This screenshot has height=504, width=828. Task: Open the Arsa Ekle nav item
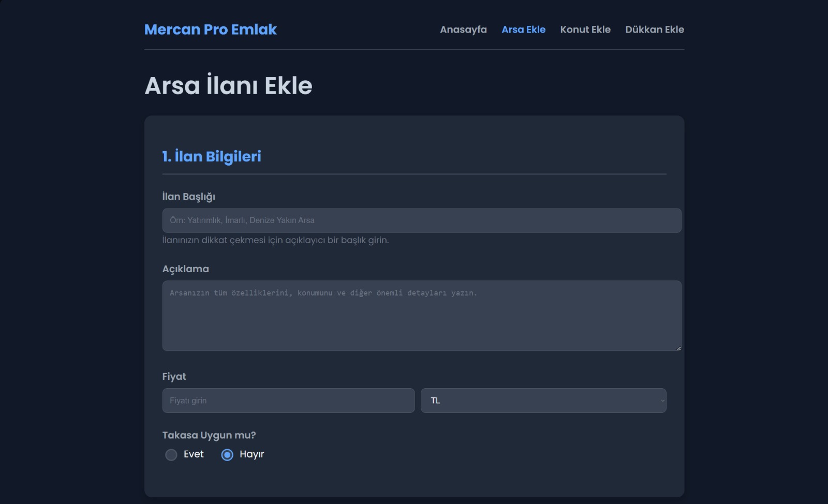click(x=523, y=29)
